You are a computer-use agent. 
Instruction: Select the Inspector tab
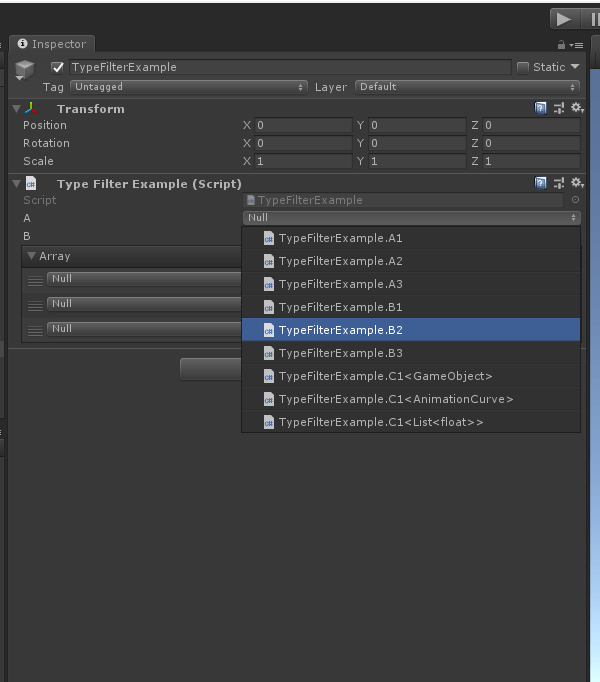coord(52,44)
